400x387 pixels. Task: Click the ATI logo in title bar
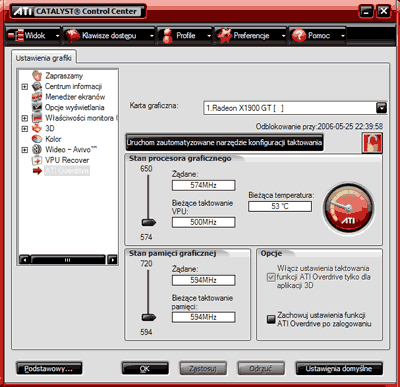pyautogui.click(x=23, y=11)
